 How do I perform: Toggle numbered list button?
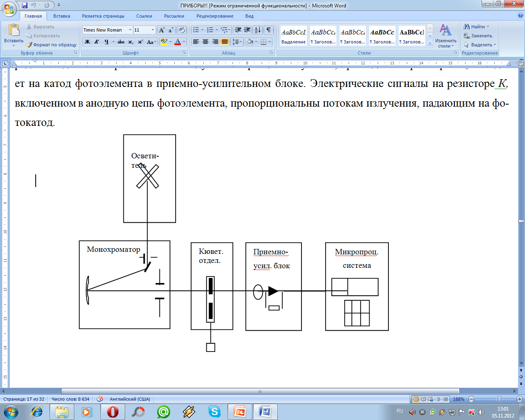click(210, 30)
